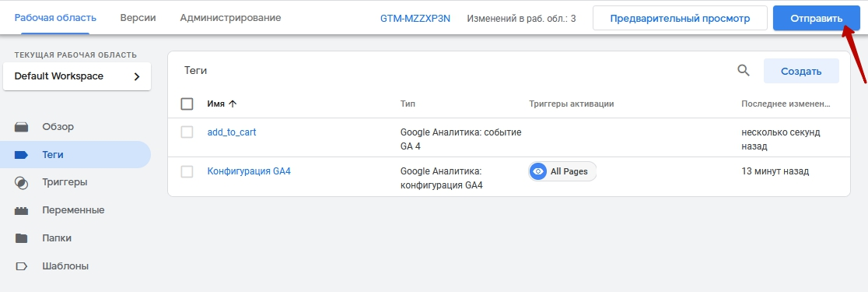This screenshot has height=292, width=868.
Task: Click the Templates label icon
Action: pos(22,266)
